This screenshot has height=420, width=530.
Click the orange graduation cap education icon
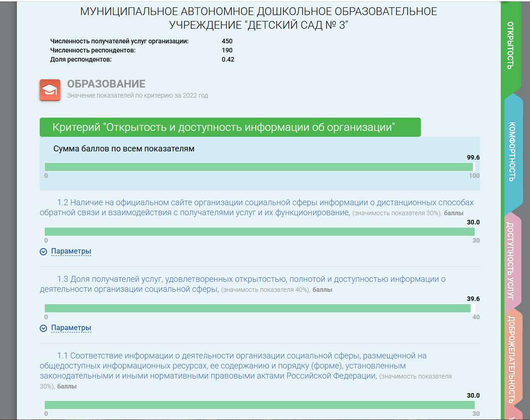point(50,89)
